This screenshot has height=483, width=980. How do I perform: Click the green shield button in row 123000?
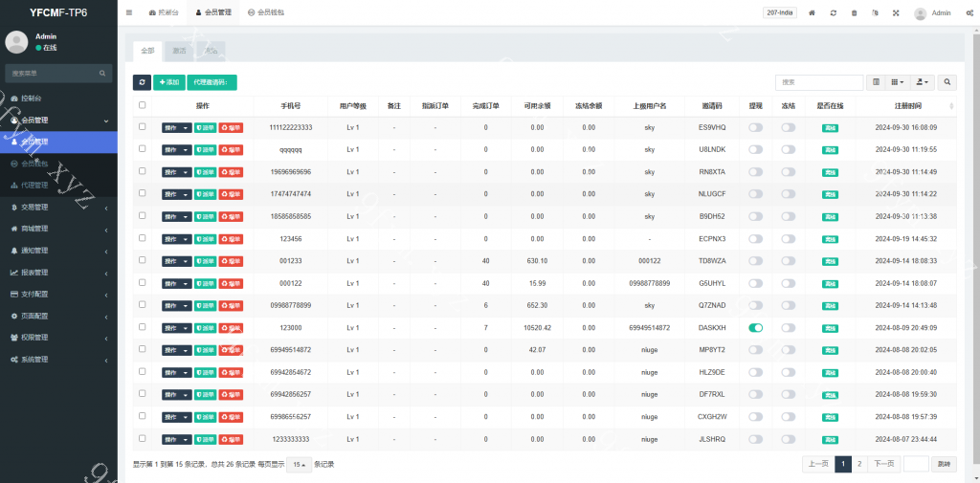[205, 328]
